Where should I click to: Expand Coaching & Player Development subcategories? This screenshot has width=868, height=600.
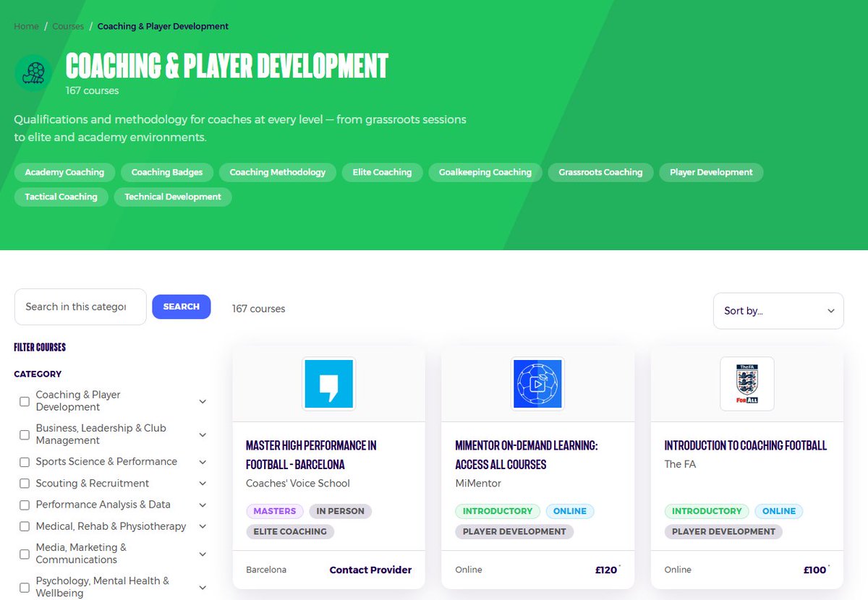(x=203, y=401)
